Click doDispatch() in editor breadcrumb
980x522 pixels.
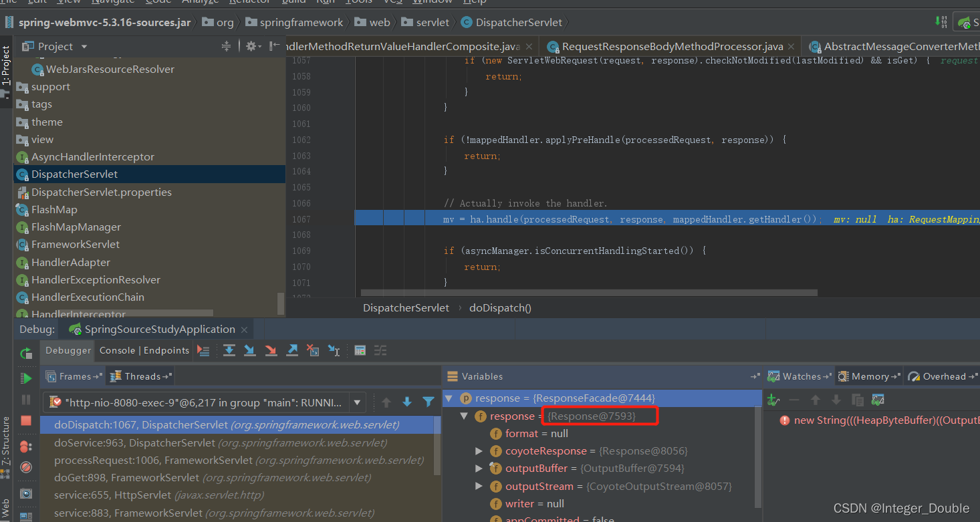(x=500, y=308)
